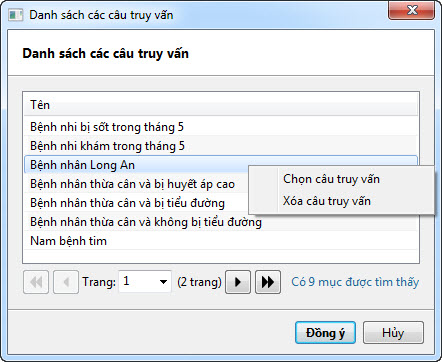The height and width of the screenshot is (362, 442).
Task: Choose 'Xóa câu truy vấn' from context menu
Action: pyautogui.click(x=327, y=201)
